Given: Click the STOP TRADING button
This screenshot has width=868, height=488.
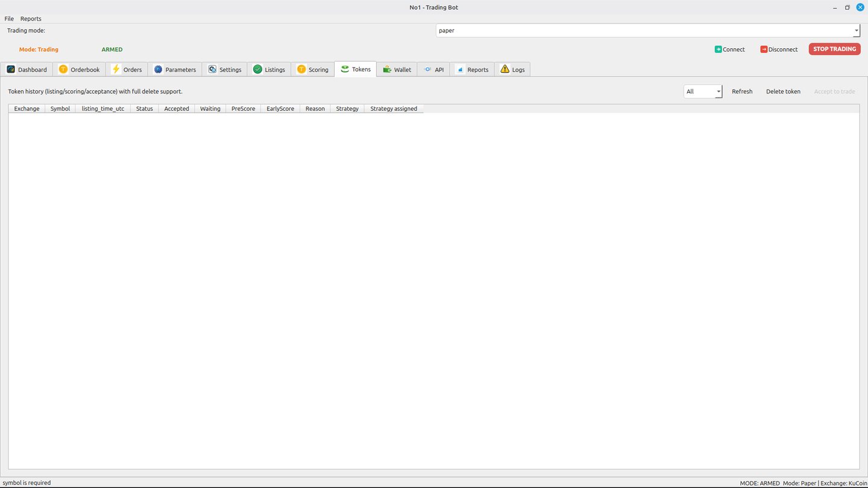Looking at the screenshot, I should [834, 49].
